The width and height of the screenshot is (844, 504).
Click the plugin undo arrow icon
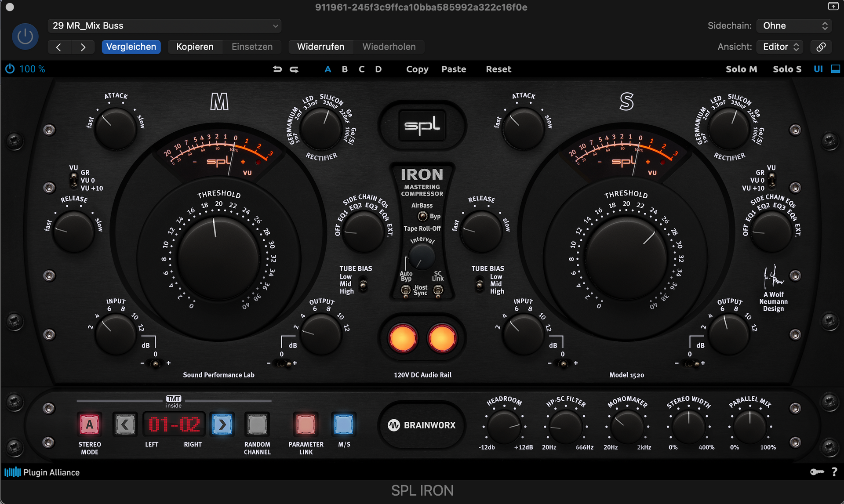tap(277, 69)
